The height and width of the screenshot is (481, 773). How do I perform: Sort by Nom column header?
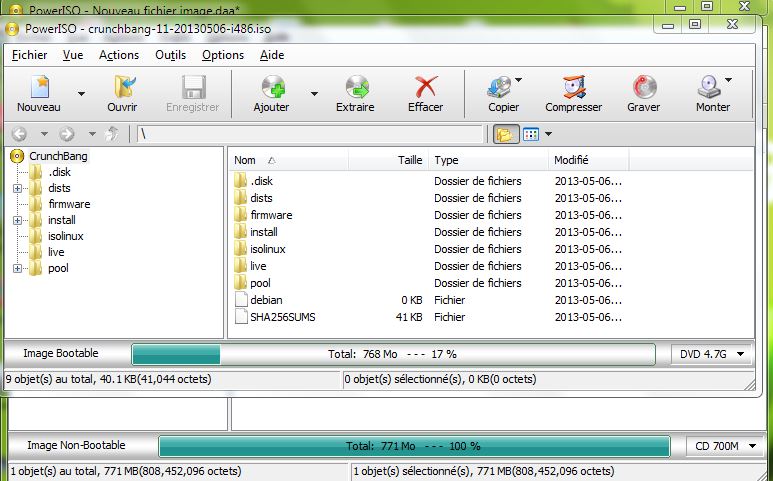289,160
